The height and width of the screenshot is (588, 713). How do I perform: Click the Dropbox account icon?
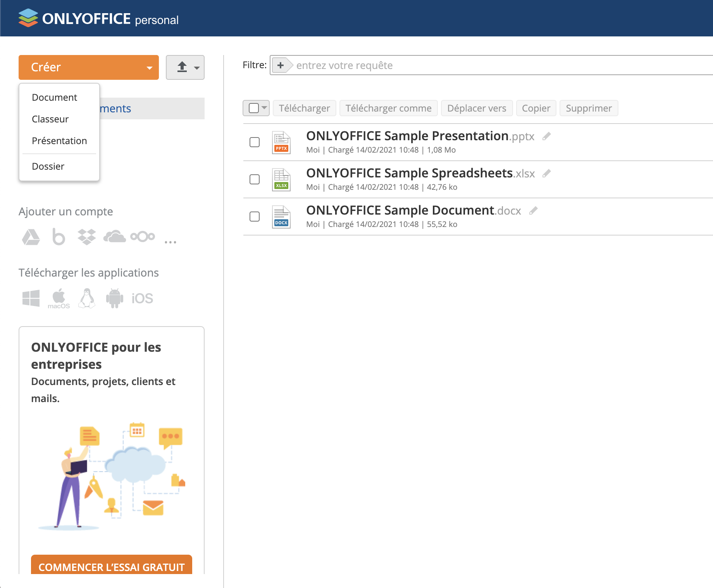86,237
